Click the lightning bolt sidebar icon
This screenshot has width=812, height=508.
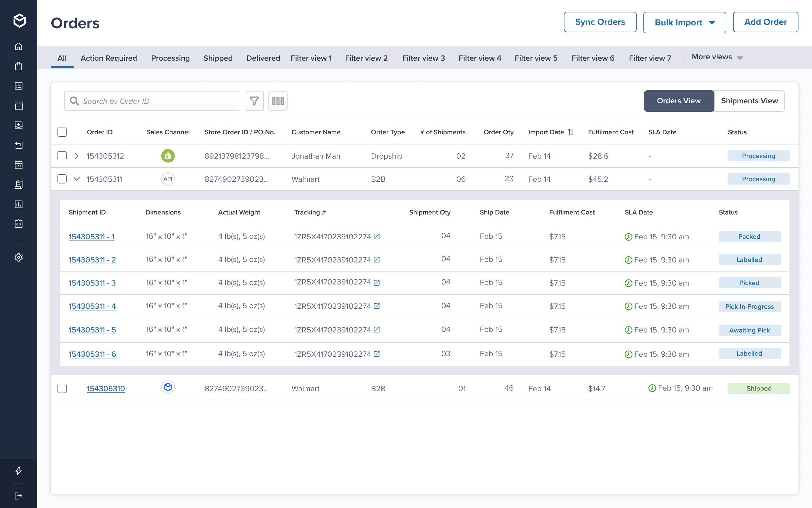(19, 470)
